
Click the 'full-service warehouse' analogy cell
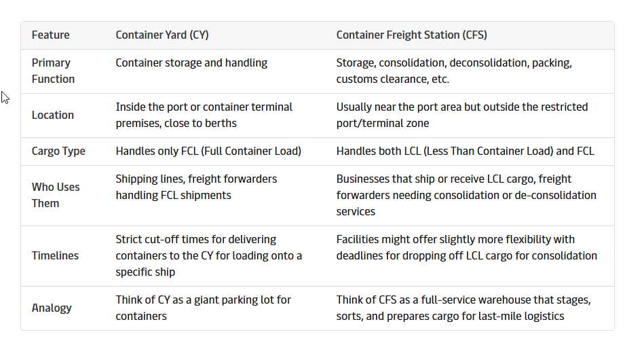tap(463, 308)
